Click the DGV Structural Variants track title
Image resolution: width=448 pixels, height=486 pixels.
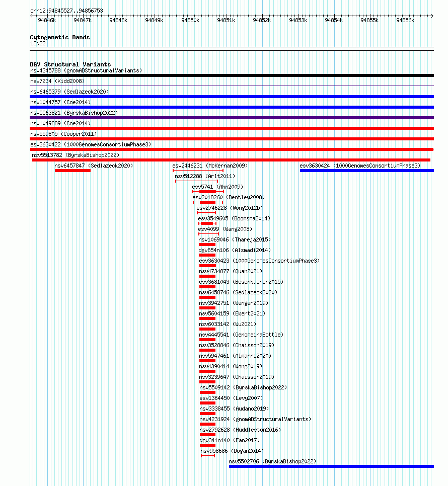pyautogui.click(x=70, y=64)
